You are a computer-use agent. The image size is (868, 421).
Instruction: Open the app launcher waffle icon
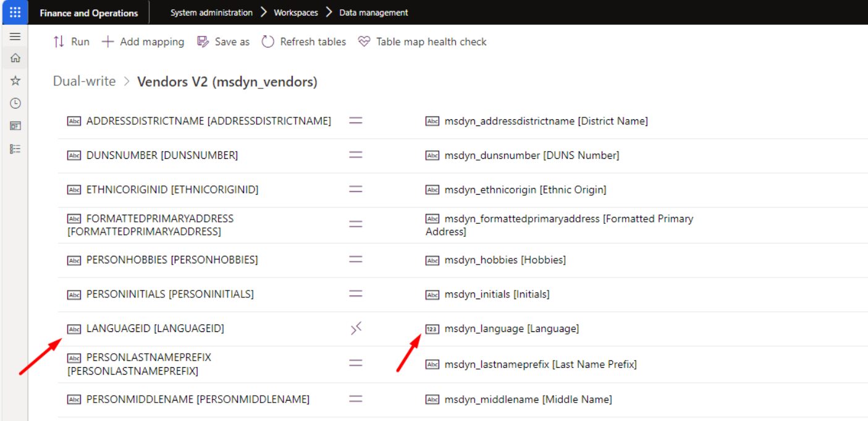pyautogui.click(x=15, y=12)
